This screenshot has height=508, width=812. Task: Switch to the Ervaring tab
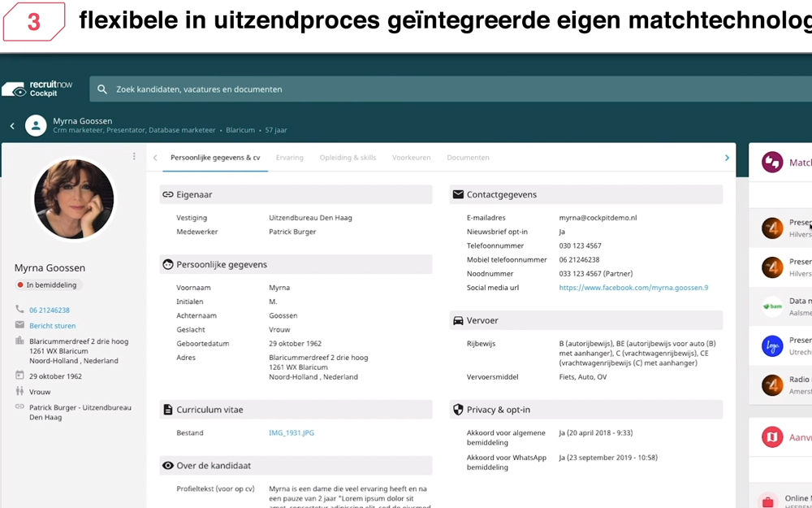coord(290,158)
